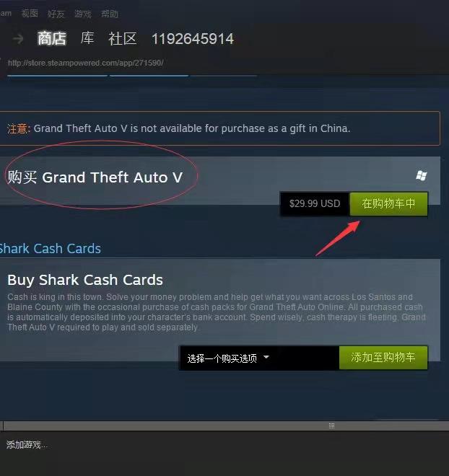Switch to the 商店 tab
This screenshot has height=476, width=449.
click(x=52, y=38)
